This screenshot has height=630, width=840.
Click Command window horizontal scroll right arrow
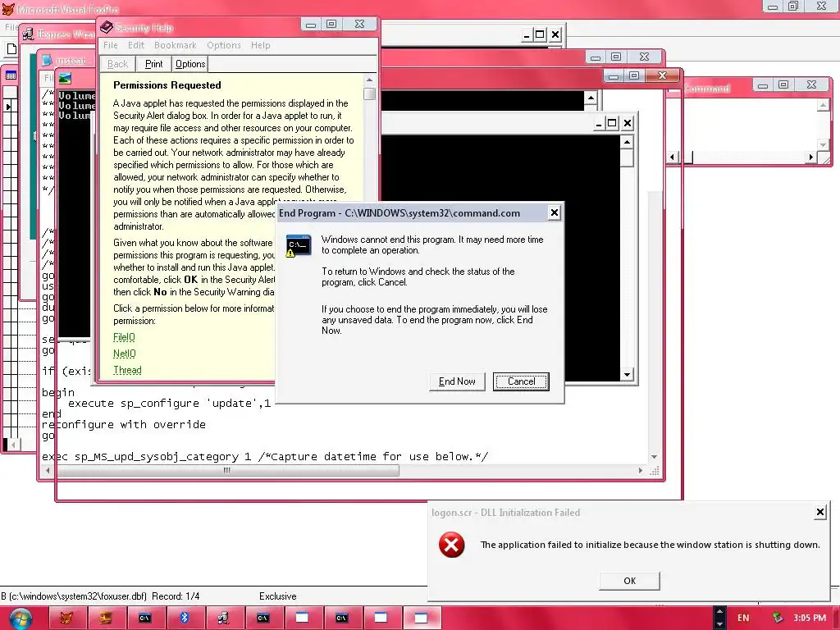[811, 157]
